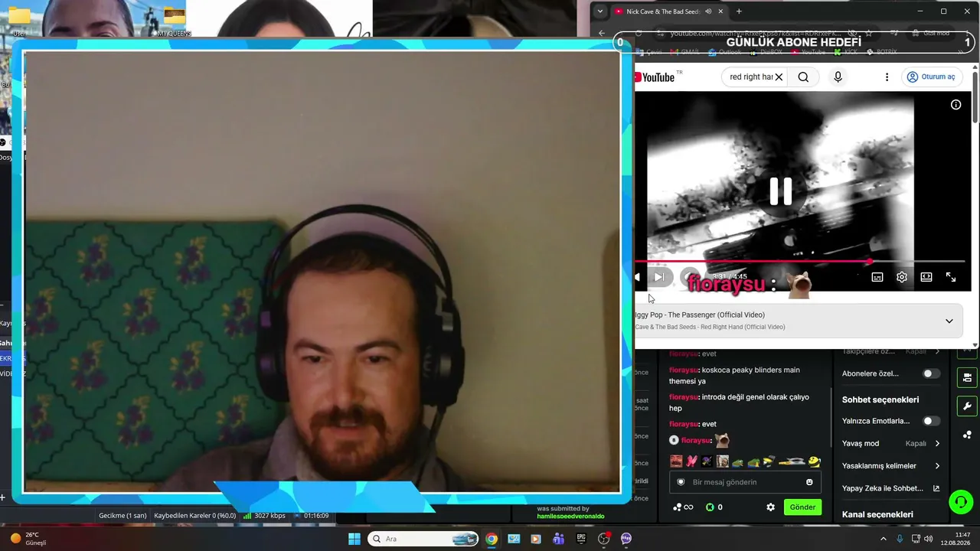Toggle the Abonelere özel switch
Viewport: 980px width, 551px height.
click(931, 373)
